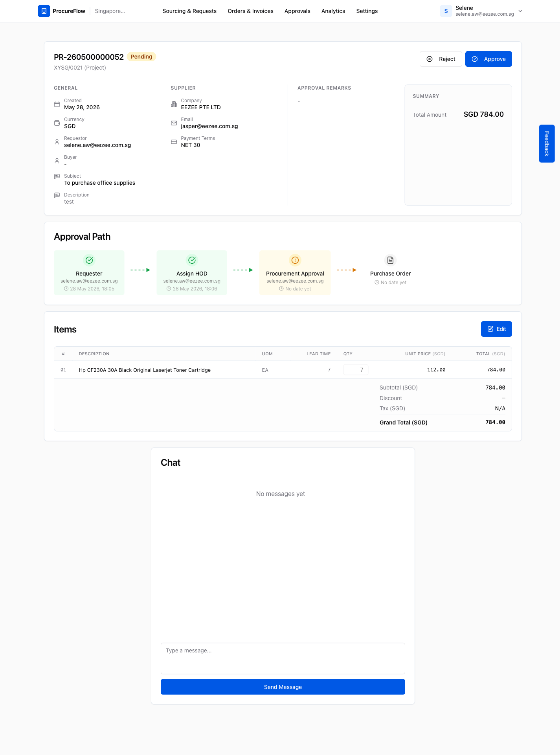Approve this purchase request
This screenshot has width=560, height=755.
488,59
